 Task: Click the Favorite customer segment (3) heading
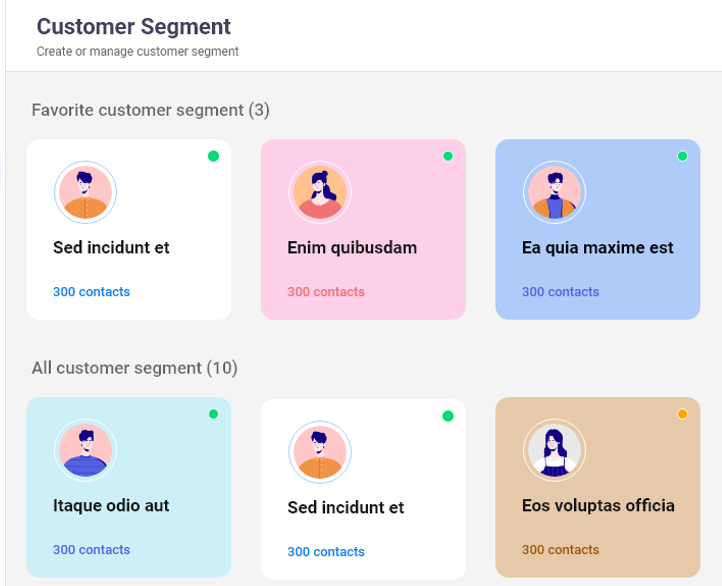(151, 110)
